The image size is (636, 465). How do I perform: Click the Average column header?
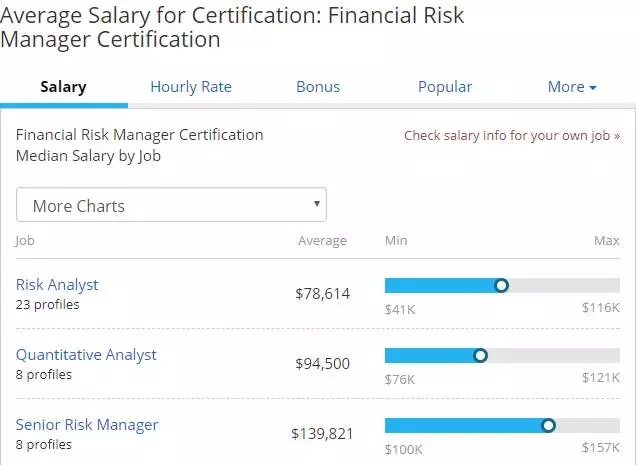click(x=322, y=241)
